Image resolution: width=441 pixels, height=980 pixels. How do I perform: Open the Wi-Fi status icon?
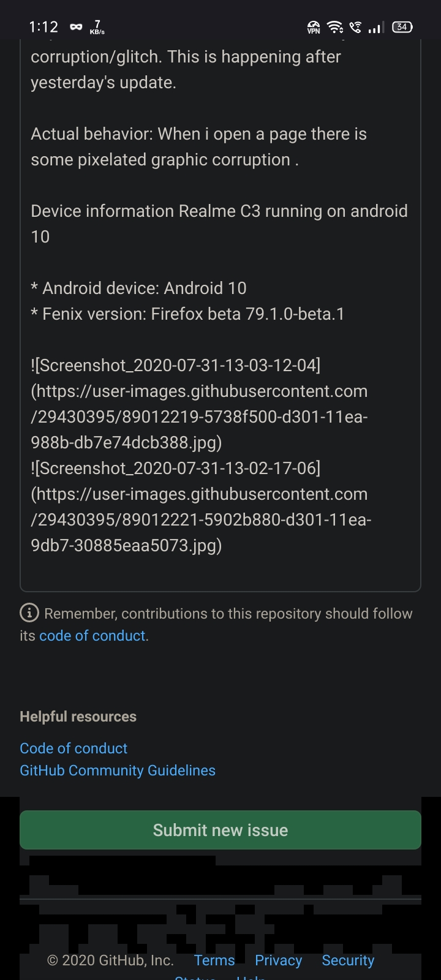coord(334,27)
